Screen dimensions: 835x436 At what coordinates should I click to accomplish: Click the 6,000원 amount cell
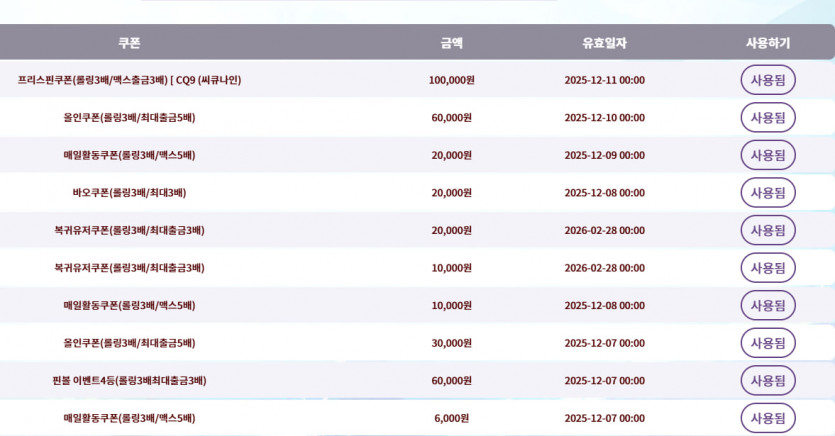[451, 418]
